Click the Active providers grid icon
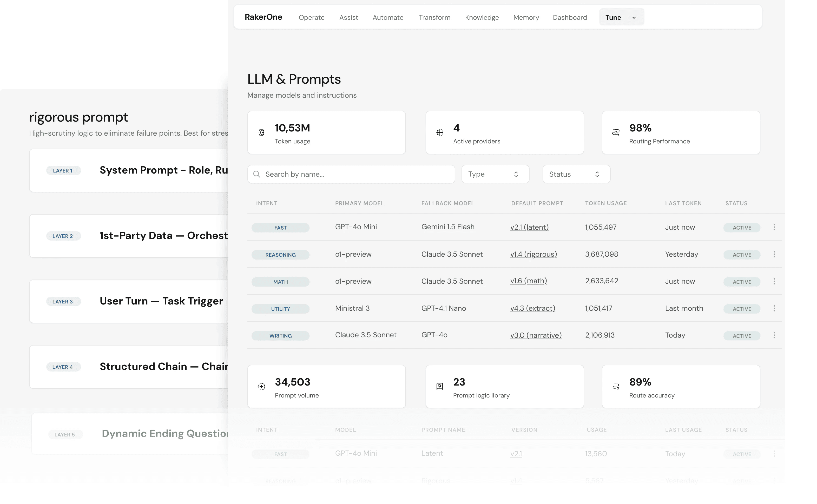The height and width of the screenshot is (504, 817). [440, 132]
